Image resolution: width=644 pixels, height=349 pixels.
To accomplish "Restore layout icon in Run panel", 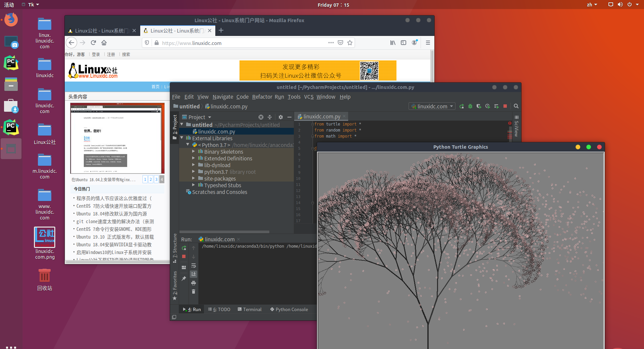I will pyautogui.click(x=184, y=267).
